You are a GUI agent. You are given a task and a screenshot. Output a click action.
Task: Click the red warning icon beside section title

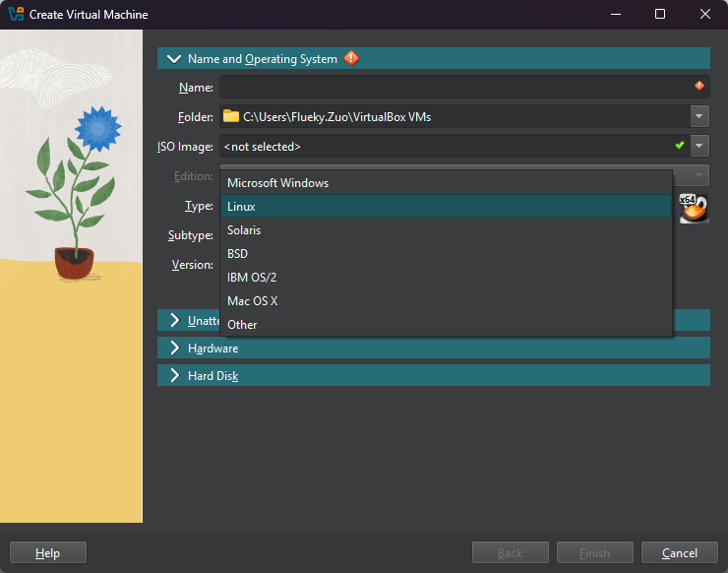(x=351, y=59)
